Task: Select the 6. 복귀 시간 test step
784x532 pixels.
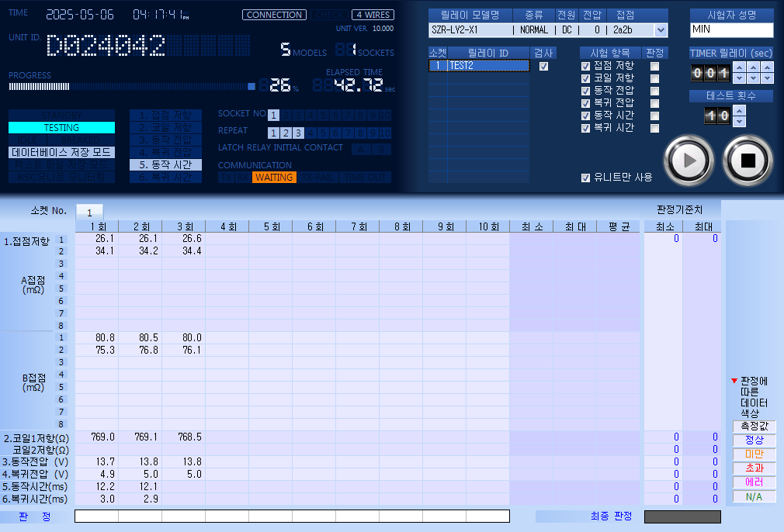Action: (166, 177)
